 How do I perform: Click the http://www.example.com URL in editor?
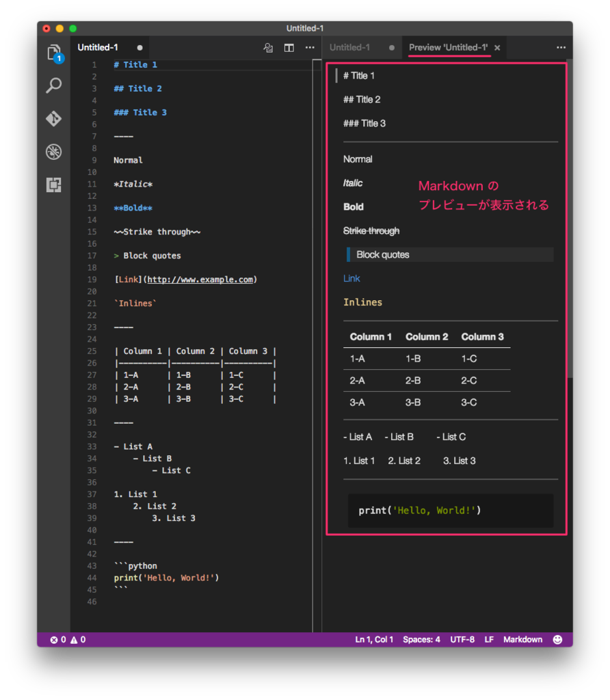[200, 280]
